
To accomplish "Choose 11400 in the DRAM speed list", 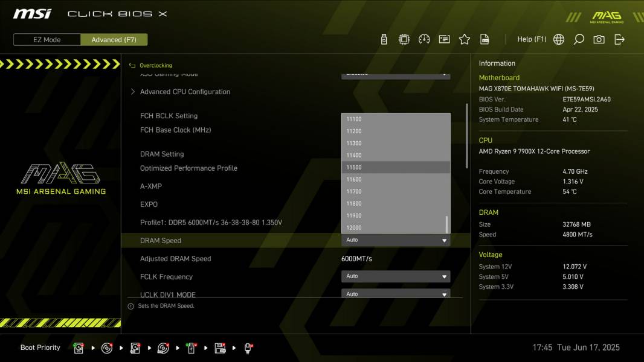I will click(396, 156).
